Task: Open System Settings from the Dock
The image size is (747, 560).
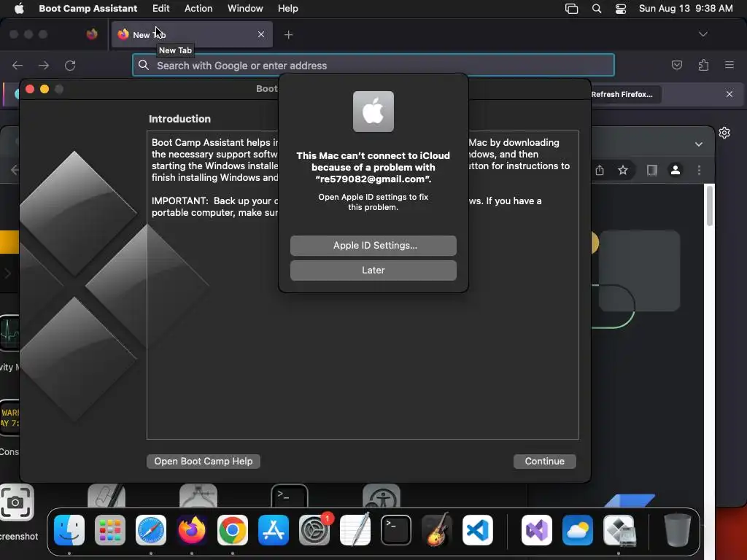Action: point(314,530)
